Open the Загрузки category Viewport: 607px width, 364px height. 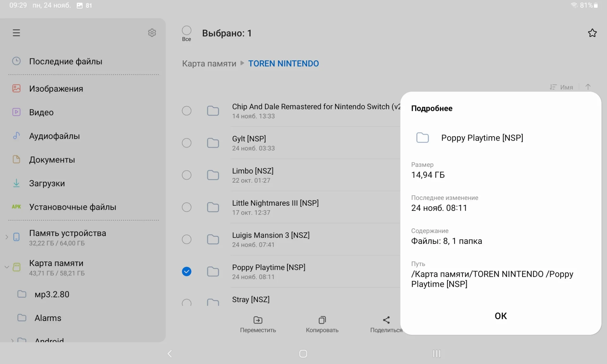point(47,183)
